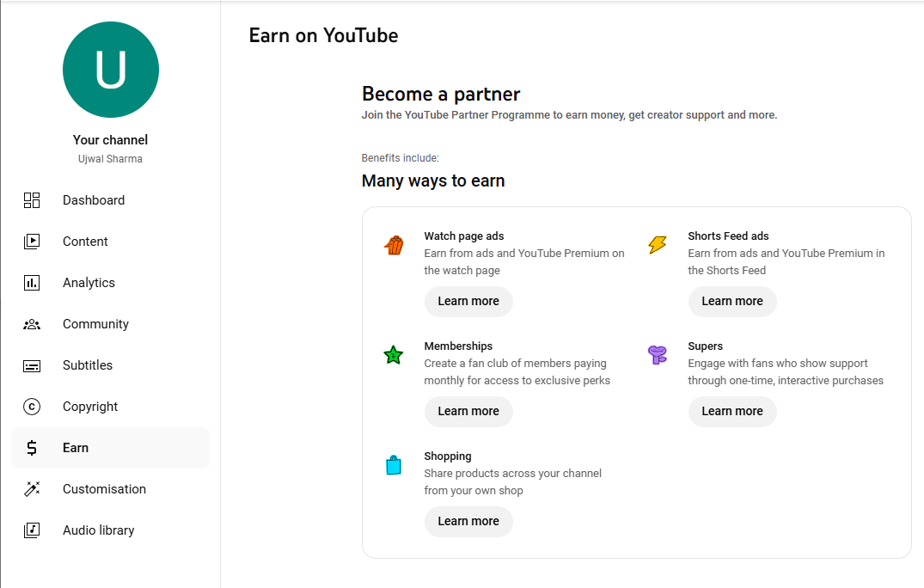Select the Supers purple icon

(x=658, y=355)
